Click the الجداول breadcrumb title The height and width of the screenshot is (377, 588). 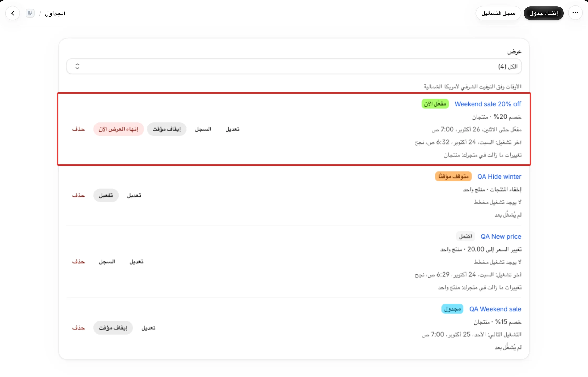click(55, 13)
